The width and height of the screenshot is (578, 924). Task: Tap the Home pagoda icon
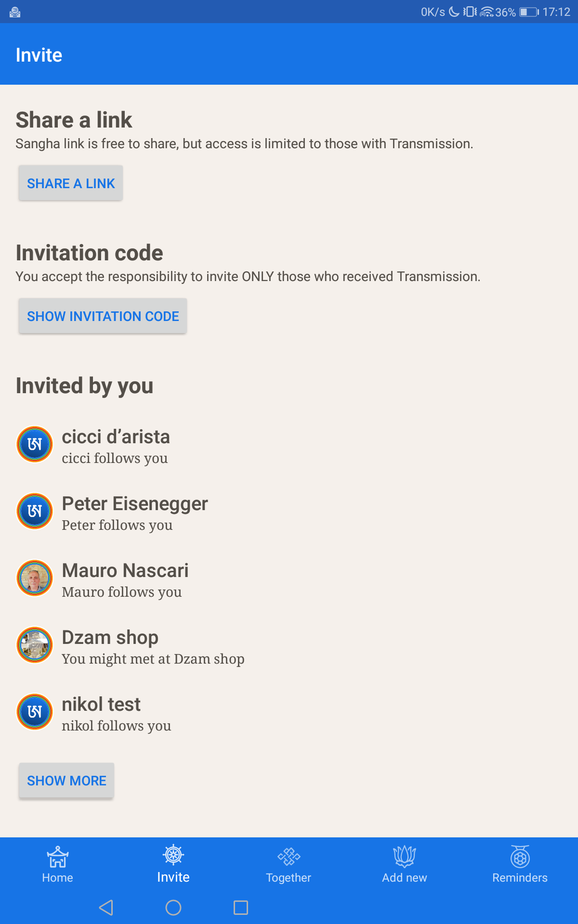coord(57,857)
